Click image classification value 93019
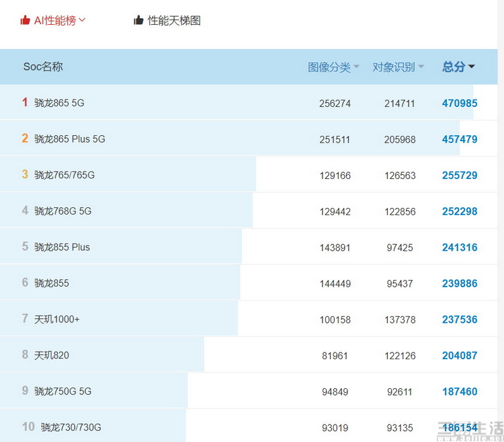The image size is (504, 442). coord(335,428)
